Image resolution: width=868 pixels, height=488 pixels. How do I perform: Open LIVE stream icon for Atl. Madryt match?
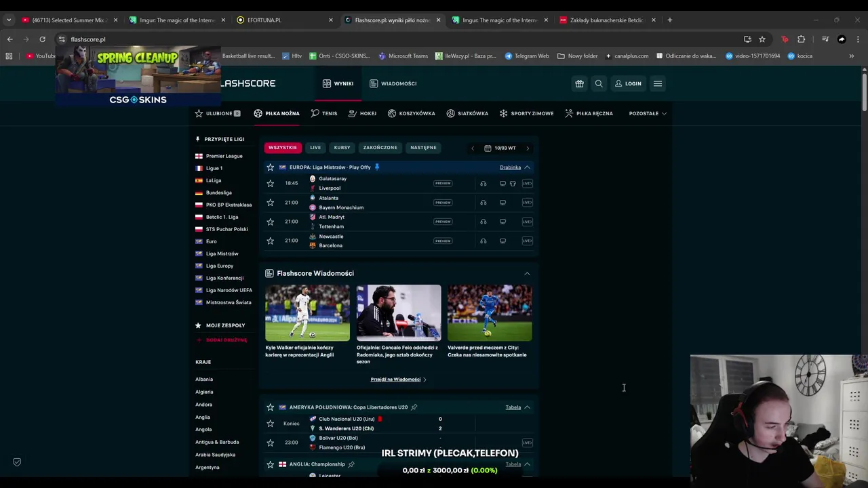click(x=527, y=222)
